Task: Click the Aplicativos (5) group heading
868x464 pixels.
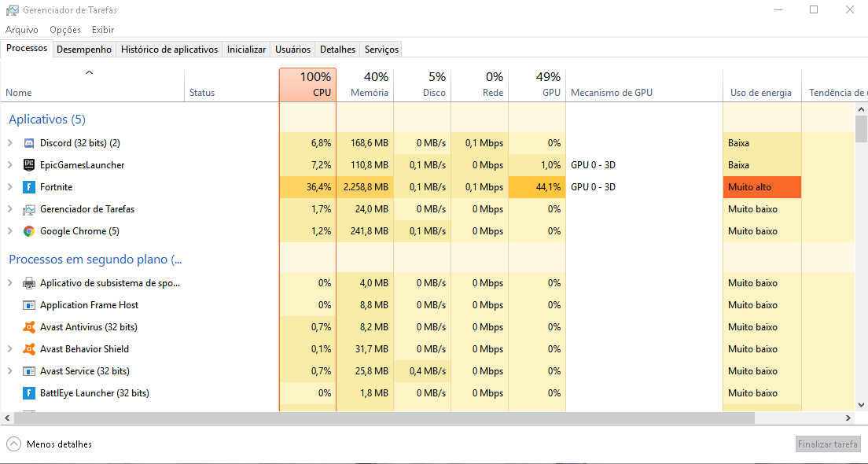Action: 47,120
